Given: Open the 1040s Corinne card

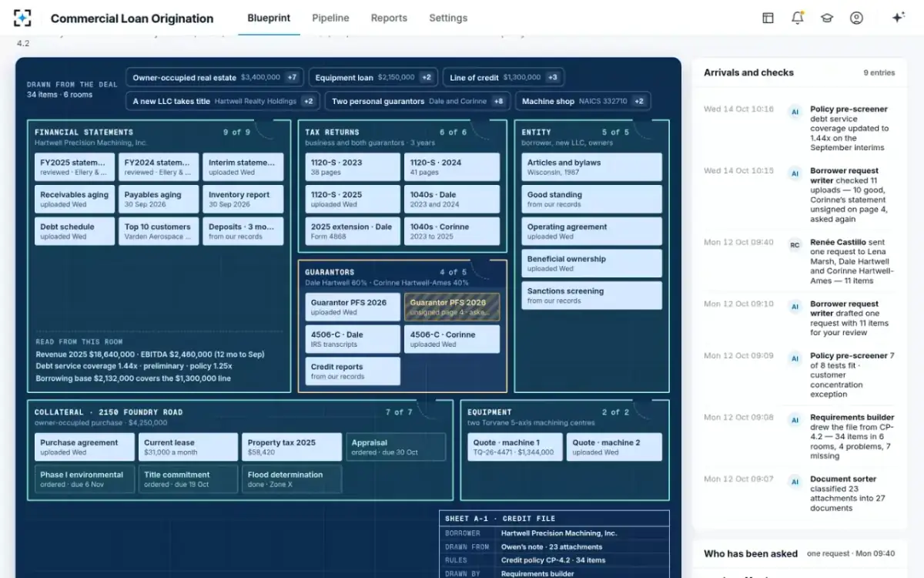Looking at the screenshot, I should (x=452, y=231).
